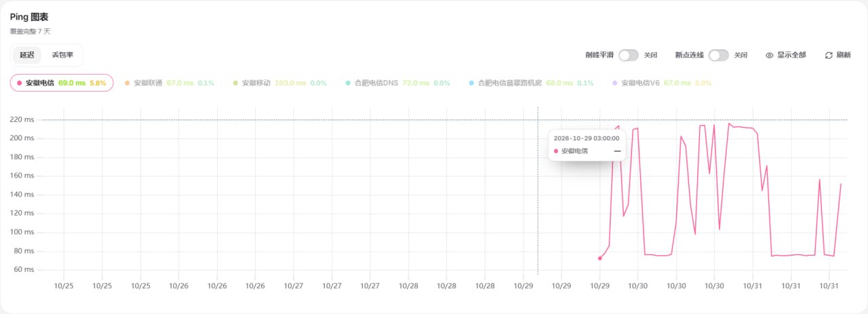Click the tooltip showing 2026-10-29 03:00:00

click(x=587, y=144)
